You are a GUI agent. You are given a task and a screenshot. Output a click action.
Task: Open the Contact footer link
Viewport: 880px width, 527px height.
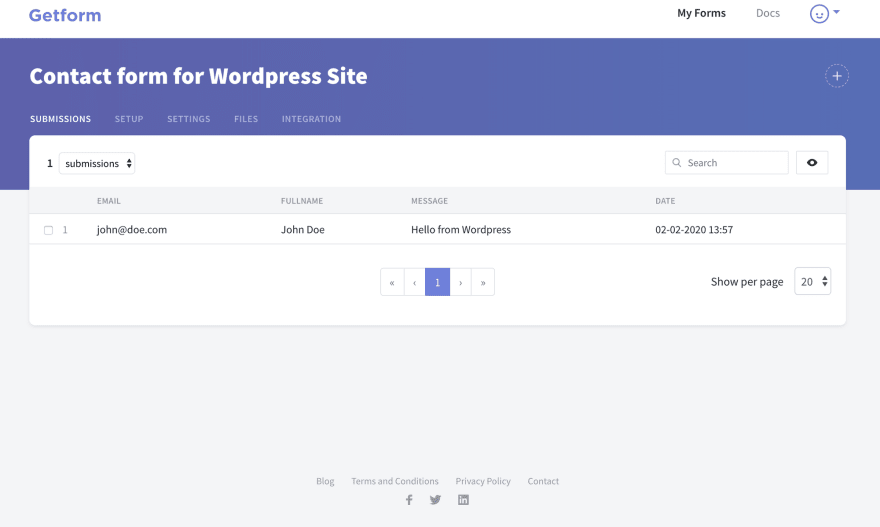click(543, 481)
